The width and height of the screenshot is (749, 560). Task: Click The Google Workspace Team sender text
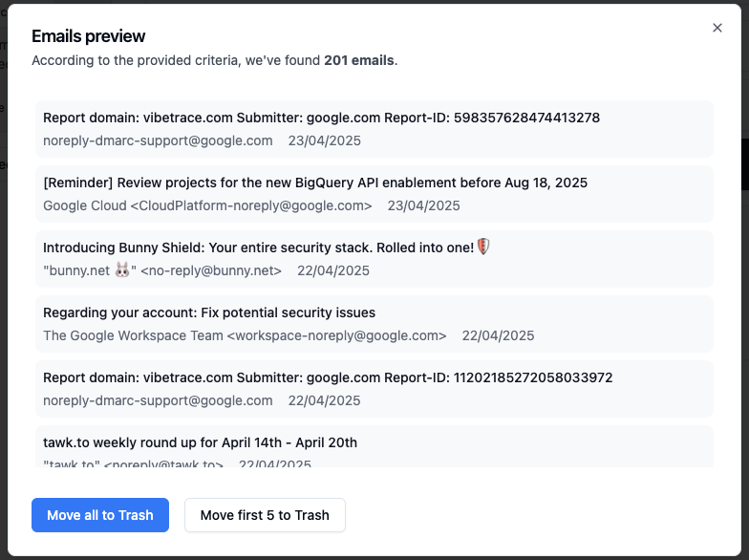(133, 335)
